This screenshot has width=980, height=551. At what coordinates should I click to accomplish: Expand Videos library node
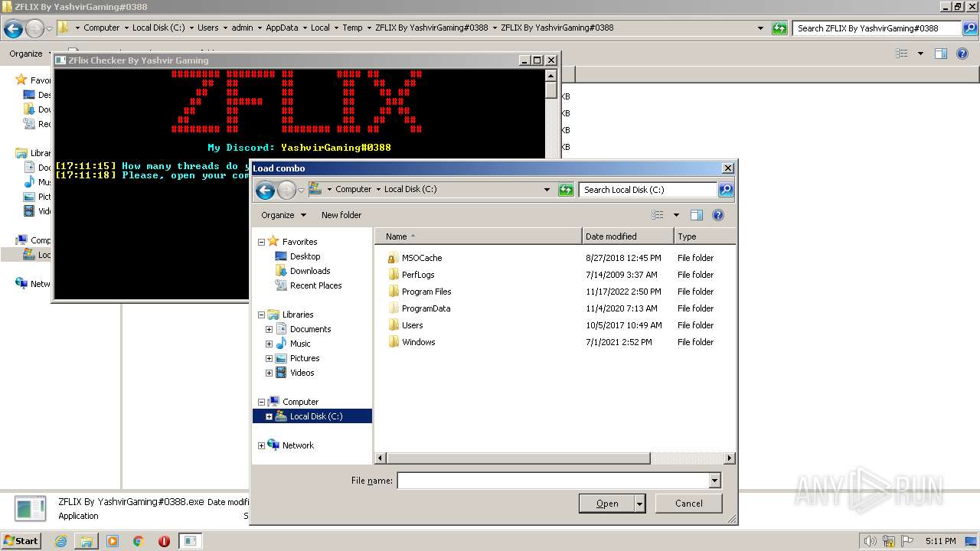[269, 373]
